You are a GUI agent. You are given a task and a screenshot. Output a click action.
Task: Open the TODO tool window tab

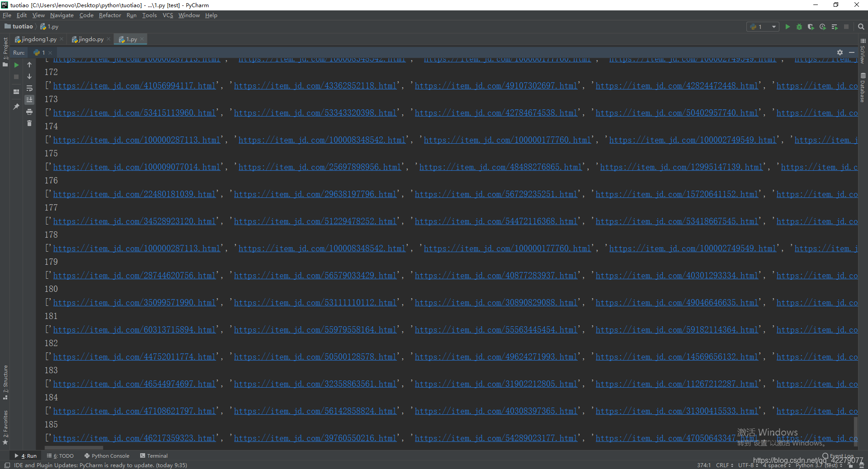pos(61,456)
